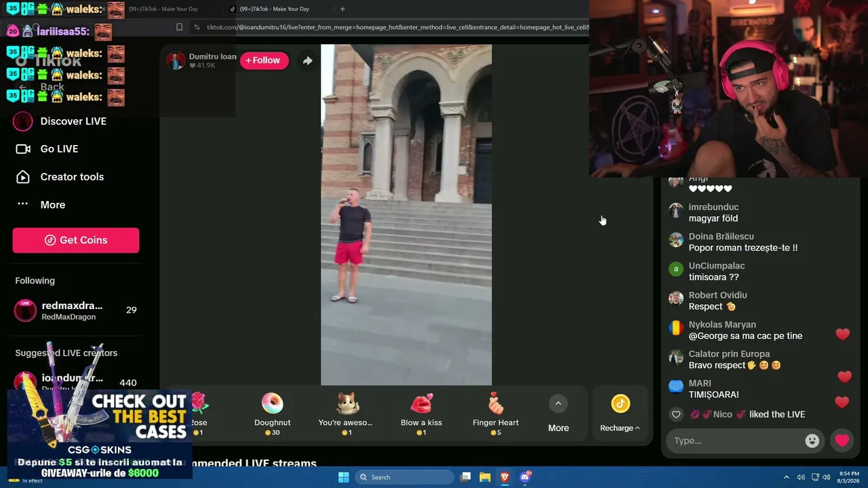Click the chat message "magyar föld"
The height and width of the screenshot is (488, 868).
pyautogui.click(x=713, y=218)
